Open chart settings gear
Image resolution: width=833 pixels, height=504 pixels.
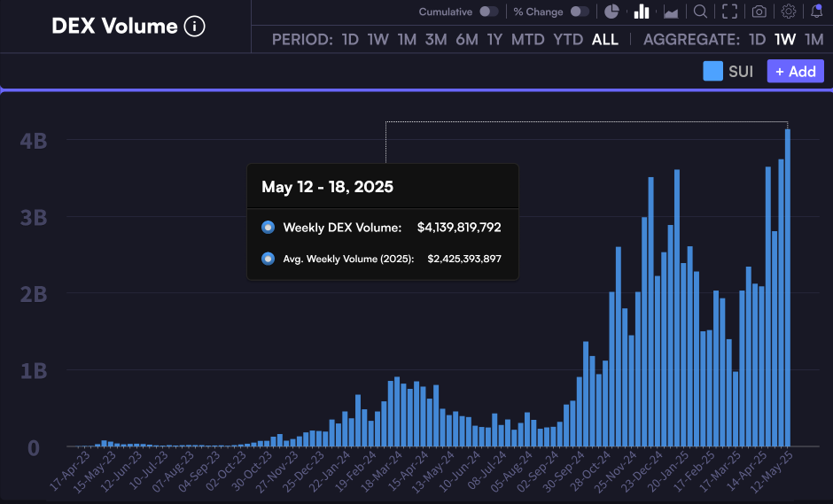(x=789, y=12)
